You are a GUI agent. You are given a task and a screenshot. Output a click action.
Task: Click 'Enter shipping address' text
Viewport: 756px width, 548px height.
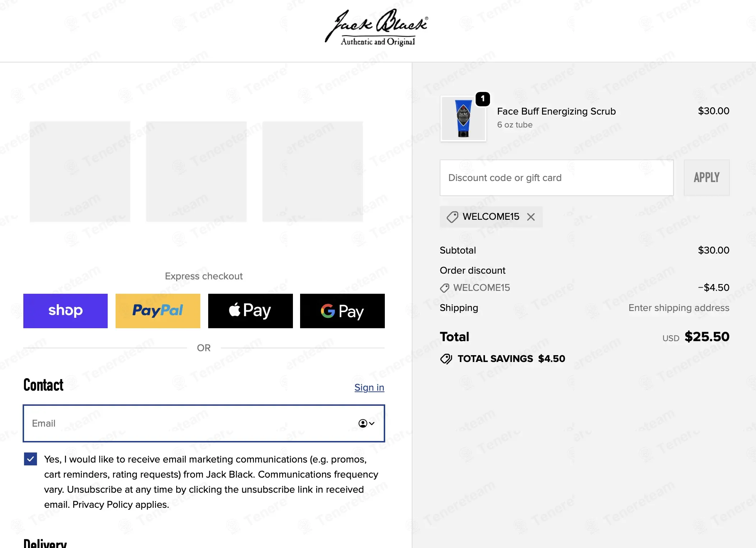pos(679,308)
